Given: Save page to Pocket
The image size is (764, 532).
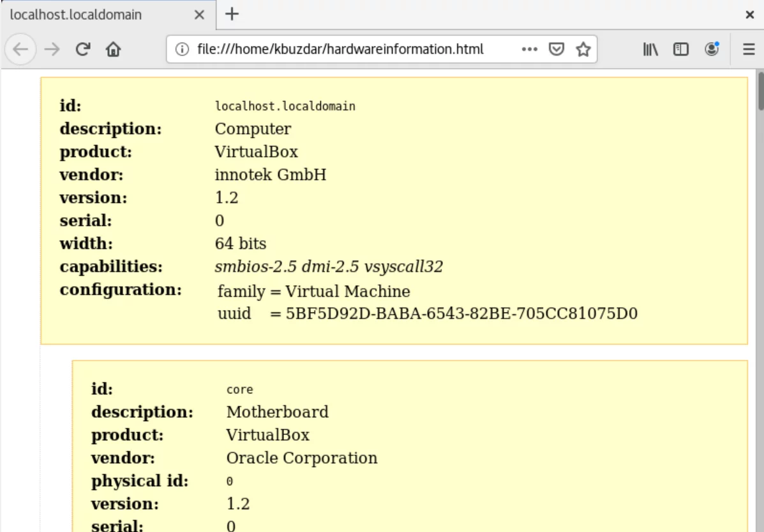Looking at the screenshot, I should click(x=557, y=49).
